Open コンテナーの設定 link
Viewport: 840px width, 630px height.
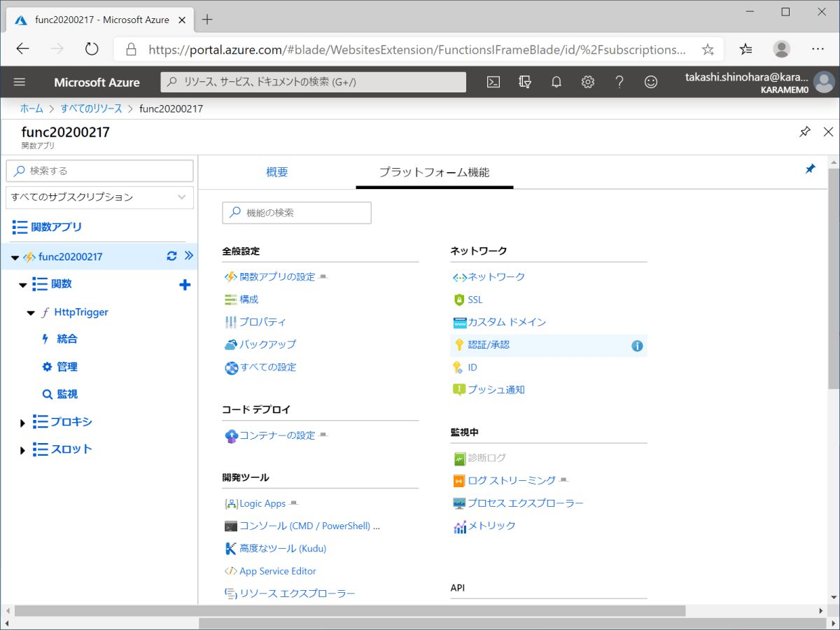[x=277, y=435]
